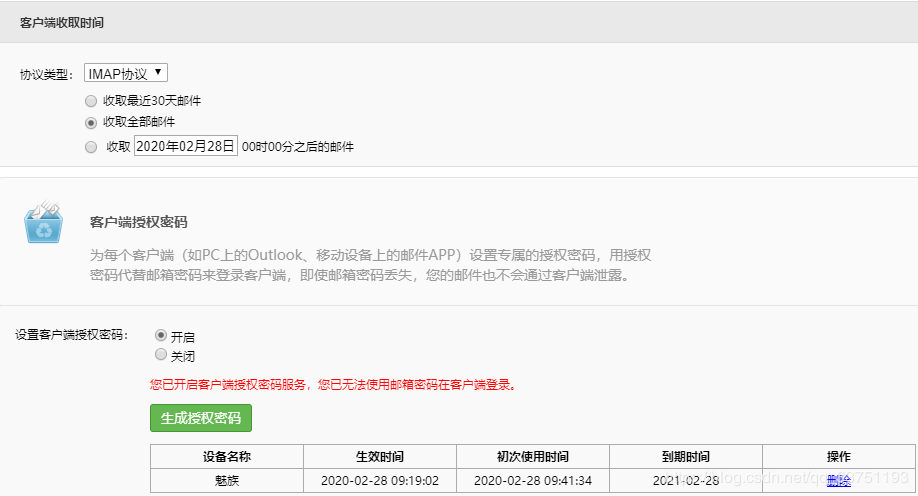Click the 魅族 device name cell

pyautogui.click(x=227, y=481)
